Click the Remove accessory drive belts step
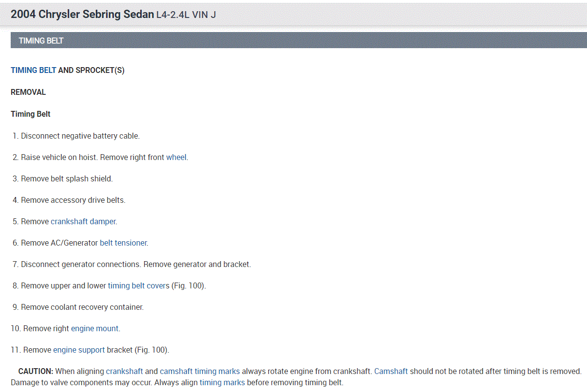 [73, 200]
